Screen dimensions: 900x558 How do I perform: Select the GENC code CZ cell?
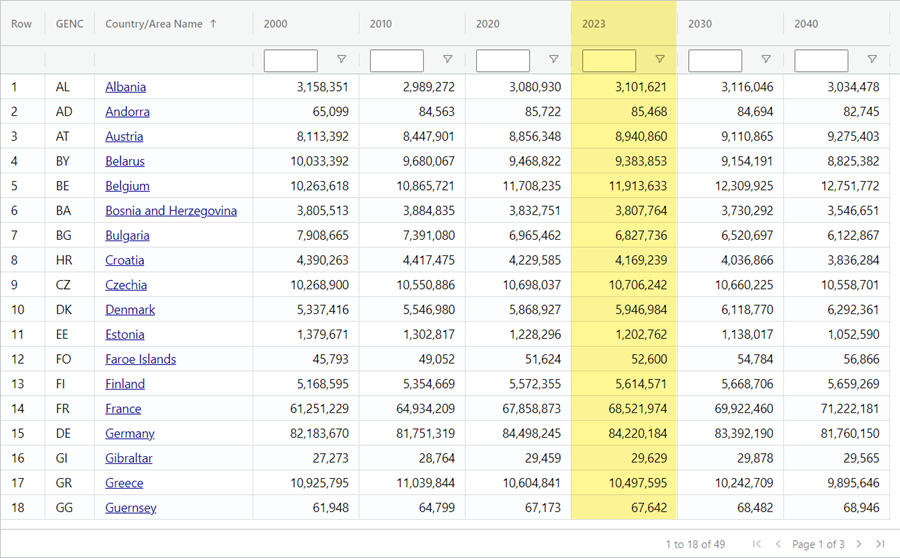click(63, 285)
